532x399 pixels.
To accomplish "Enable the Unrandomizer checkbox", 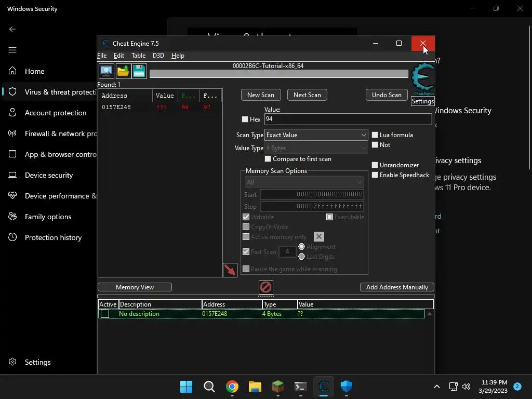I will [375, 165].
